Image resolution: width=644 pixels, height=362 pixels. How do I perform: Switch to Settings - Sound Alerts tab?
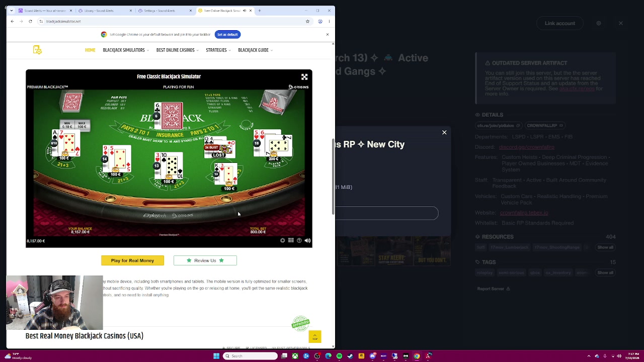click(x=165, y=11)
